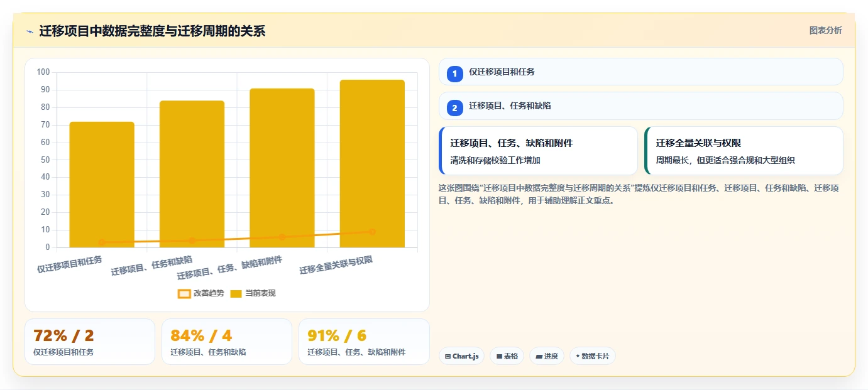The height and width of the screenshot is (390, 868).
Task: Open the 迁移全量关联与权限 card
Action: 744,151
